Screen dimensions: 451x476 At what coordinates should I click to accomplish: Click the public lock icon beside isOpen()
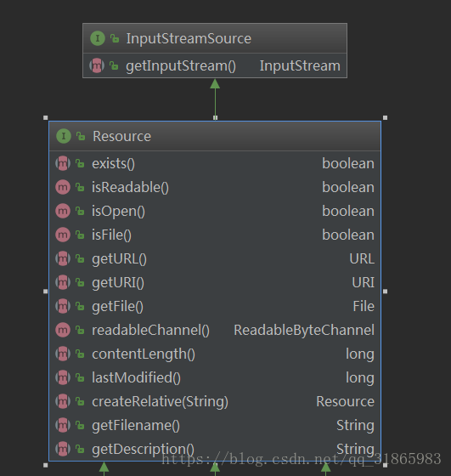(x=80, y=211)
